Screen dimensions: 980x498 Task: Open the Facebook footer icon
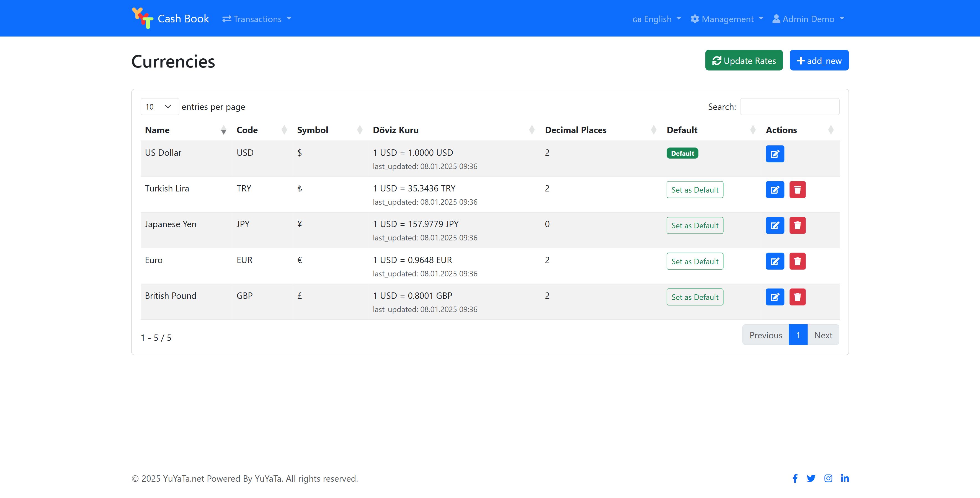click(x=795, y=478)
